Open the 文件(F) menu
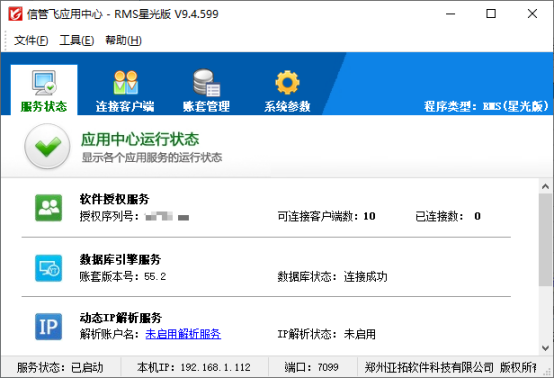Viewport: 554px width, 378px height. click(31, 40)
